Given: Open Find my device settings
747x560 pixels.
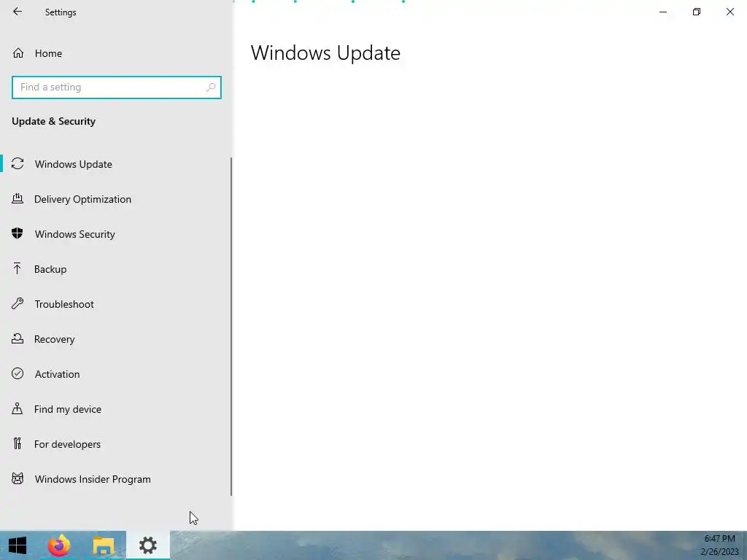Looking at the screenshot, I should point(115,409).
